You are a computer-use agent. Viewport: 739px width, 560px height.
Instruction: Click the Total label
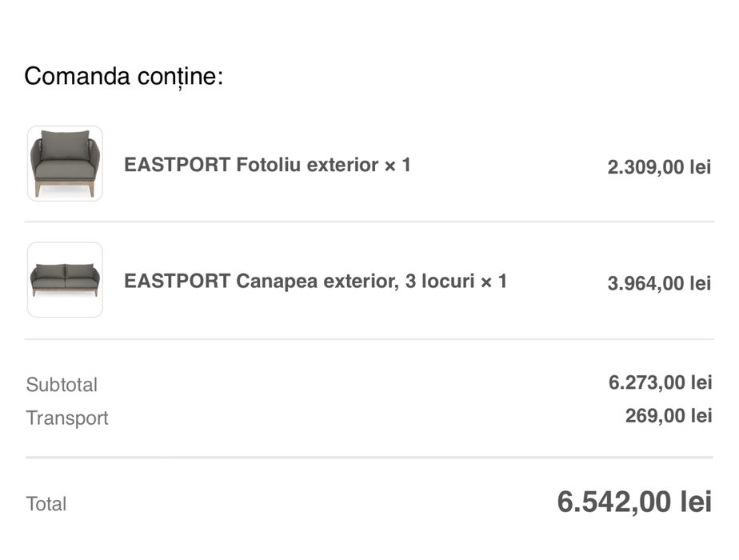(46, 504)
